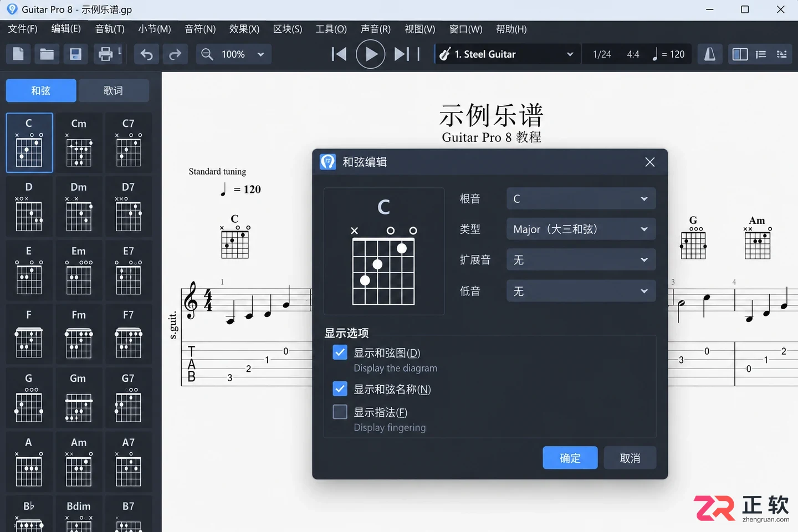
Task: Select the Am chord in the library panel
Action: tap(79, 462)
